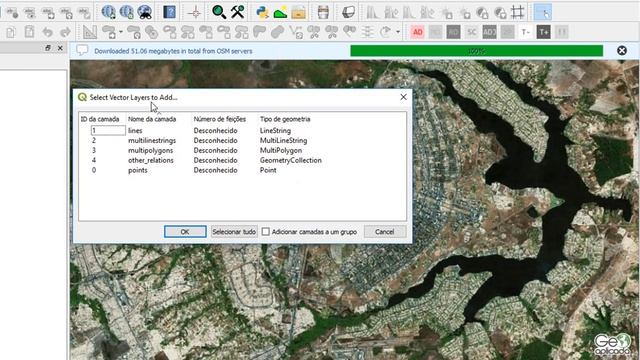Sort by ID da camada column header
The height and width of the screenshot is (360, 640).
click(x=100, y=119)
